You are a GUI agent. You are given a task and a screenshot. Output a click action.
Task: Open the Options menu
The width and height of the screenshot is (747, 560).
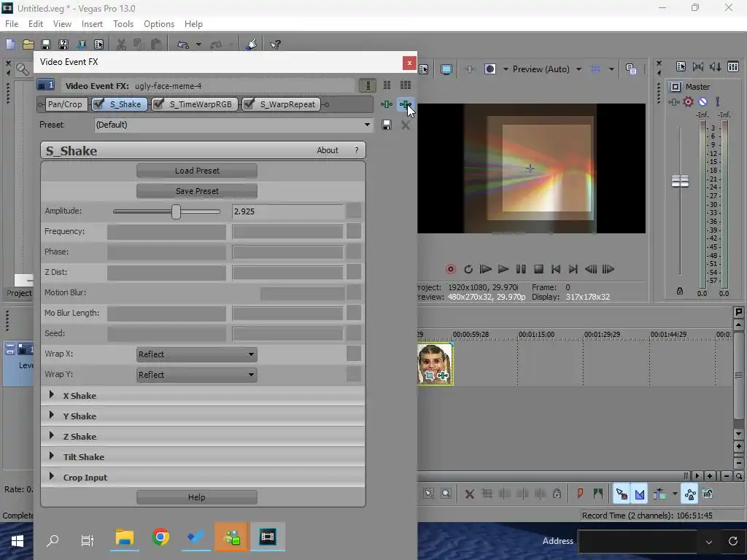pos(159,24)
